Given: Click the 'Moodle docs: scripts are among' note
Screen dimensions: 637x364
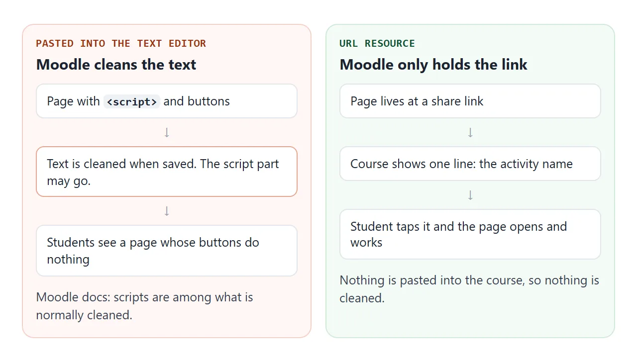Looking at the screenshot, I should tap(145, 306).
